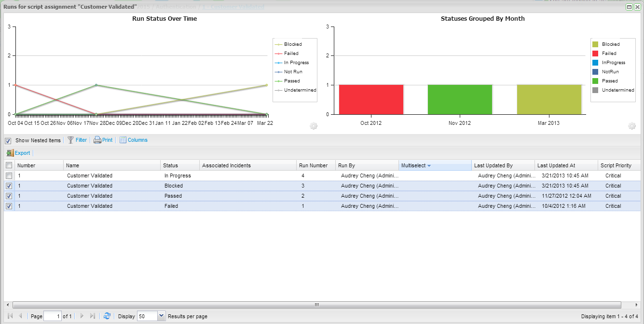The width and height of the screenshot is (644, 324).
Task: Open the Multiselect column dropdown arrow
Action: [x=429, y=166]
